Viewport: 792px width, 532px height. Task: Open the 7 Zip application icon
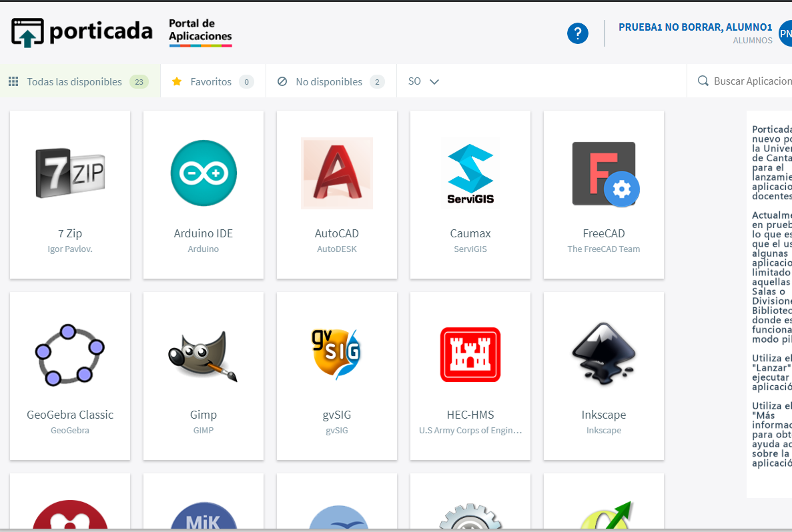tap(70, 173)
